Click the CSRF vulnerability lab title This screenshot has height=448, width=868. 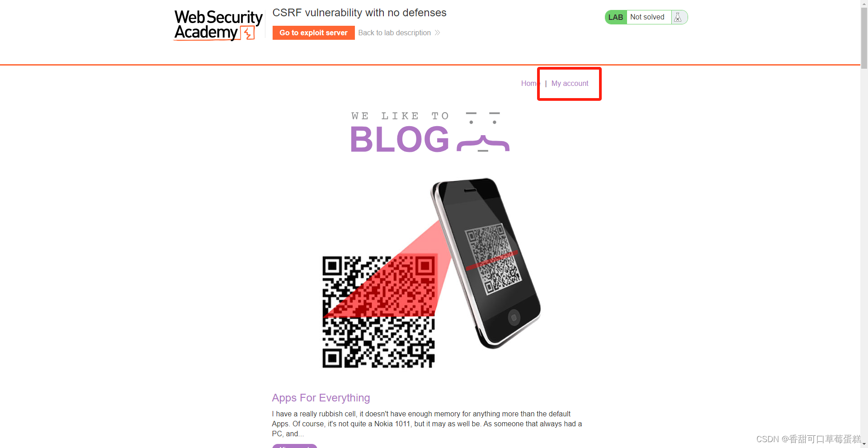point(359,13)
